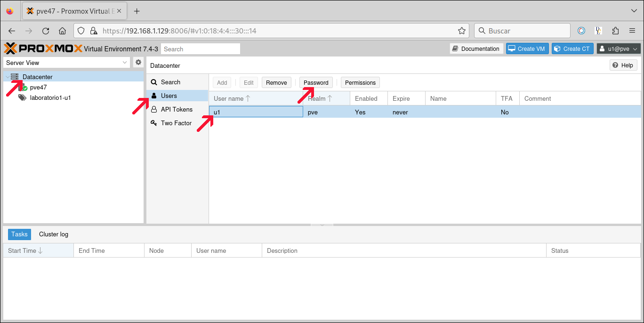Collapse the bottom log panel handle
644x323 pixels.
coord(322,225)
